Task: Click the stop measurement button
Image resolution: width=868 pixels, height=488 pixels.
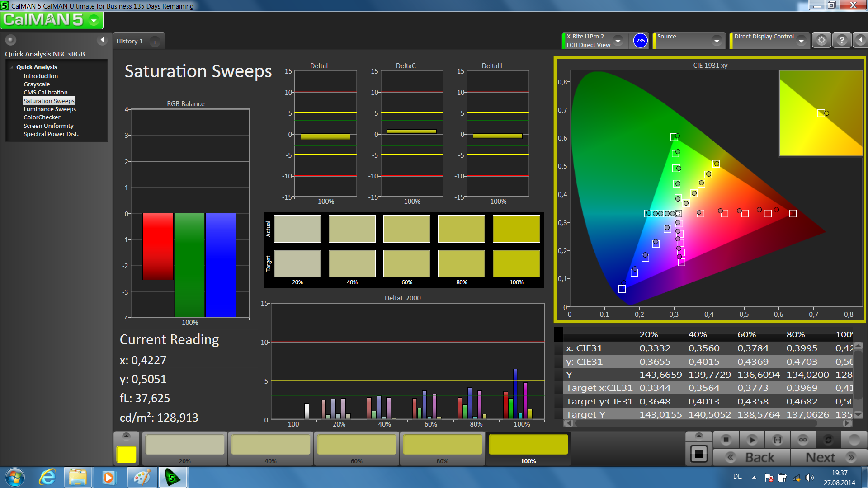Action: [726, 440]
